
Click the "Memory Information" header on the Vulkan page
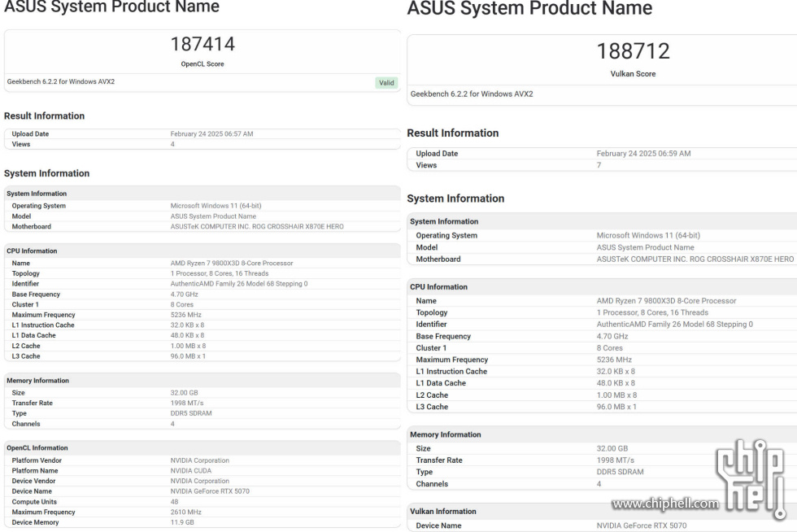tap(446, 435)
